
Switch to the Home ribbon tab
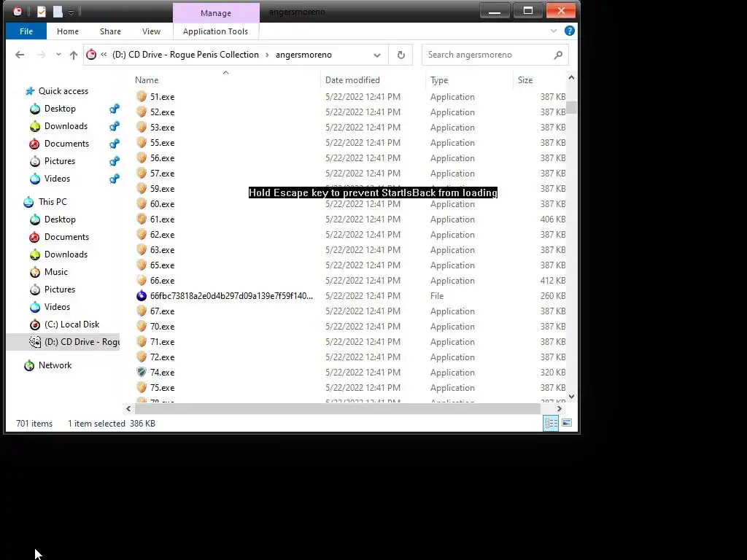(x=68, y=31)
